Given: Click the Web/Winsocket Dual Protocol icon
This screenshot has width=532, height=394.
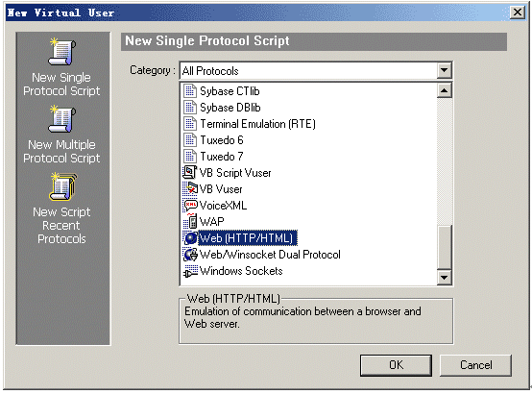Looking at the screenshot, I should coord(190,254).
